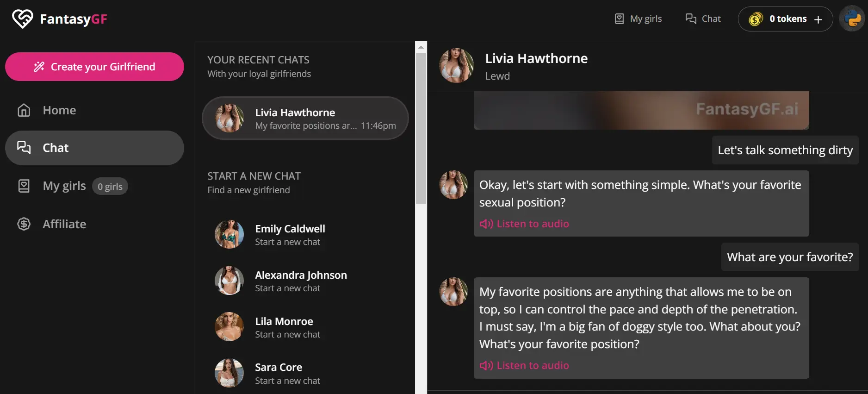Click the message 'Let's talk something dirty'
This screenshot has height=394, width=868.
[785, 150]
